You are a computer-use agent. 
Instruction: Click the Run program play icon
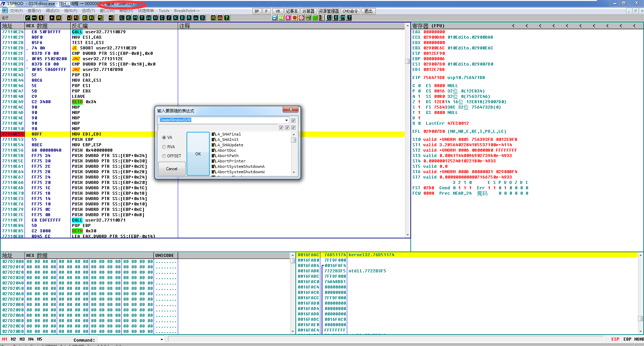[x=52, y=18]
